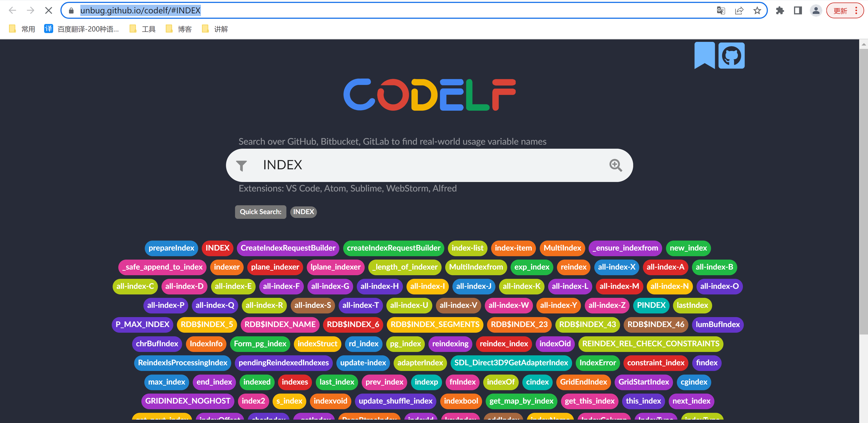Select the REINDEX_REL_CHECK_CONSTRAINTS tag
This screenshot has width=868, height=423.
[650, 344]
